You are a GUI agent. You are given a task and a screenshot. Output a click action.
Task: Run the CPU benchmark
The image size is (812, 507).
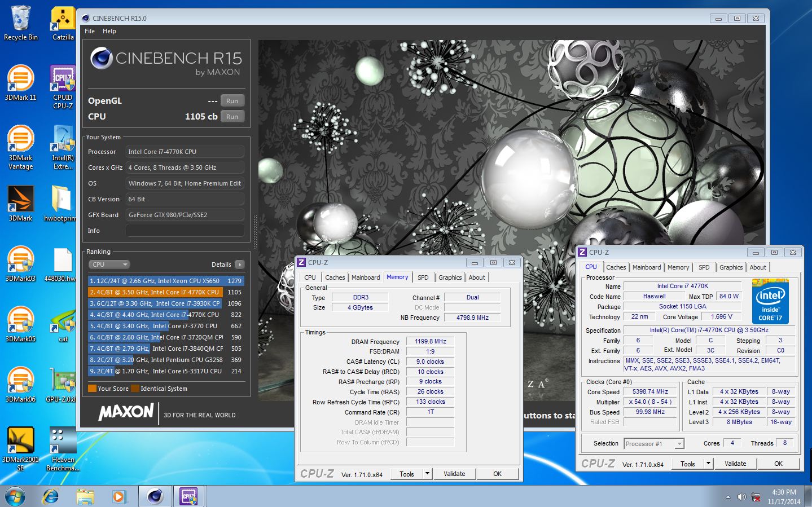(232, 117)
